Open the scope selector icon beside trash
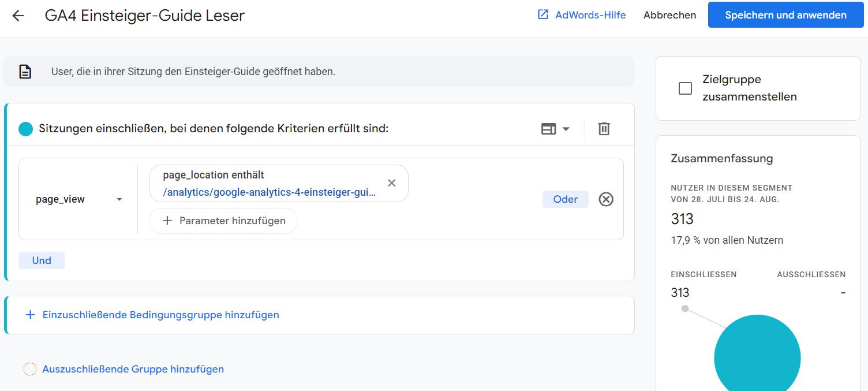The image size is (868, 391). (x=549, y=128)
